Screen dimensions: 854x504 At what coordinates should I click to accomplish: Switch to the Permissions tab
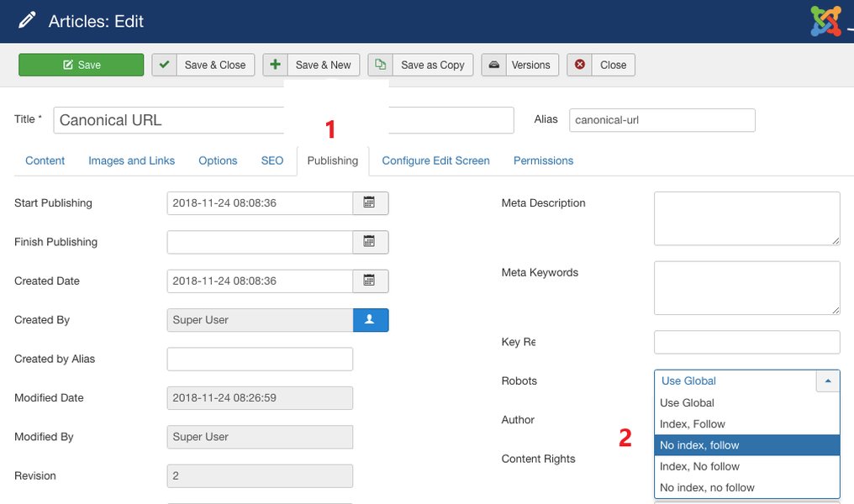(x=544, y=160)
